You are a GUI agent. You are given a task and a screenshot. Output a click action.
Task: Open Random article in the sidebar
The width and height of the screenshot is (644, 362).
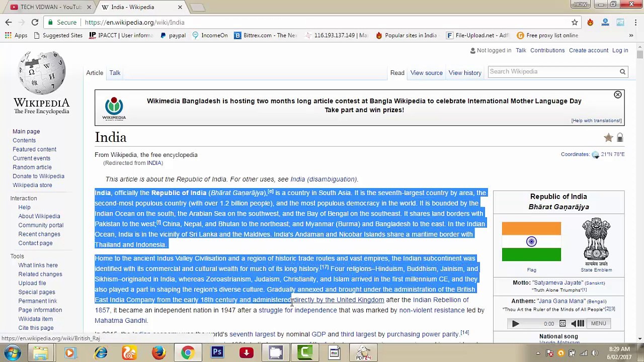click(32, 167)
